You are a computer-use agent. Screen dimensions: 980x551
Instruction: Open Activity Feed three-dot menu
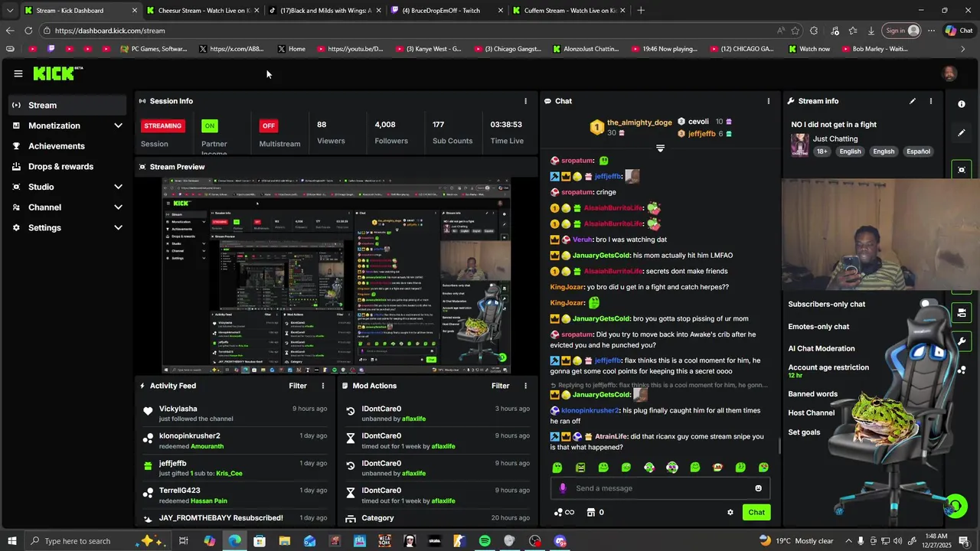(323, 386)
